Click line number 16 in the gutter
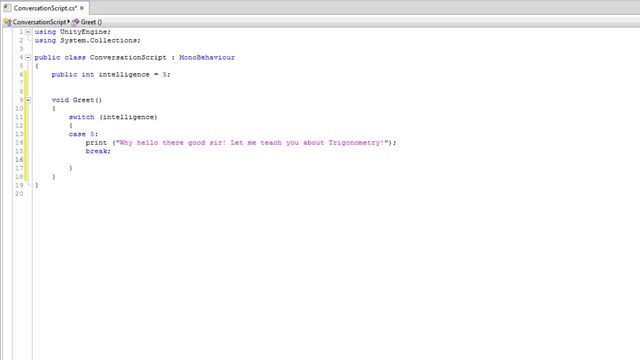 (19, 160)
